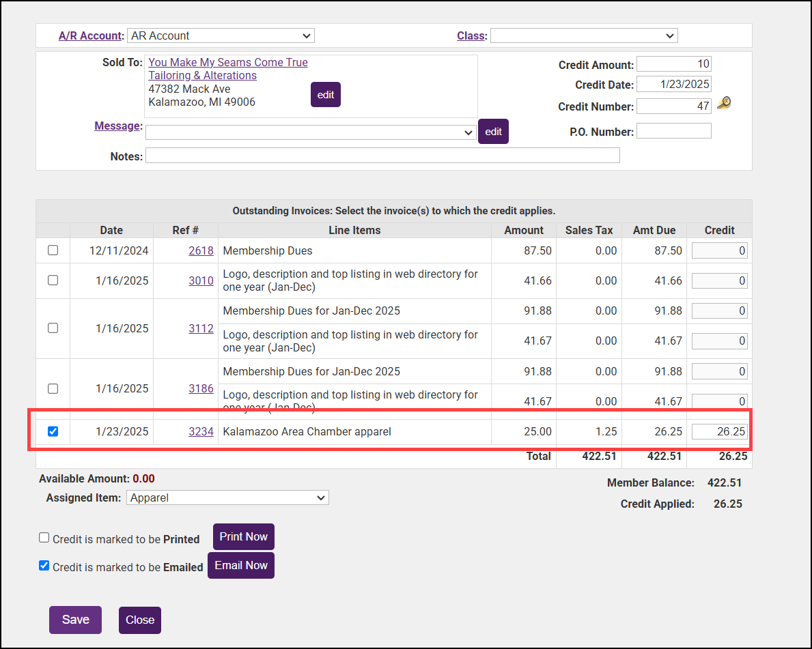The width and height of the screenshot is (812, 649).
Task: Expand the Class dropdown
Action: (583, 35)
